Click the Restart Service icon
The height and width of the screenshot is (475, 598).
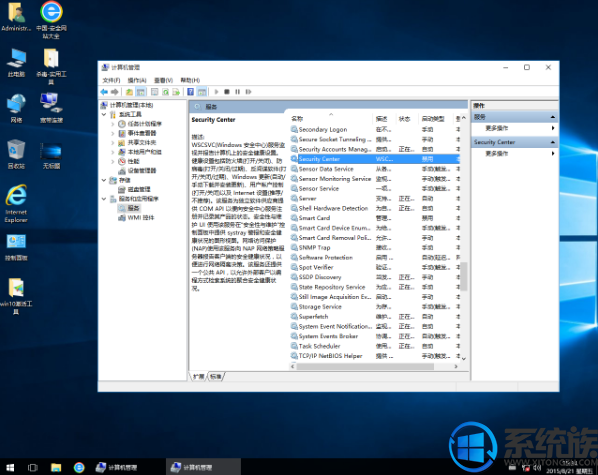tap(248, 92)
